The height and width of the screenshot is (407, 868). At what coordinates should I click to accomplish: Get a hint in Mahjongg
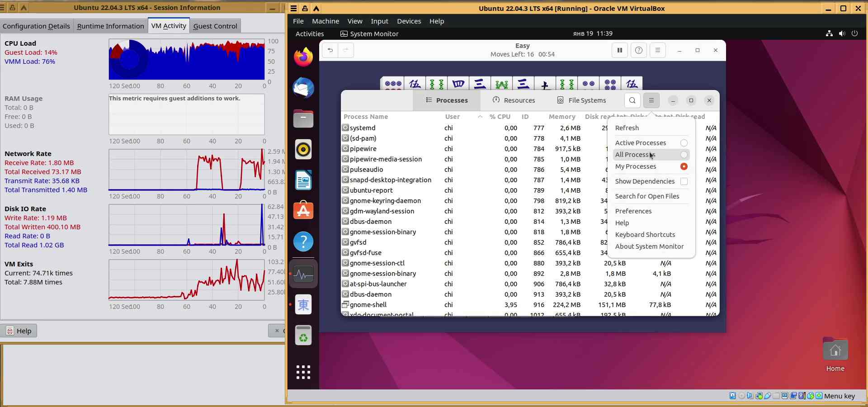click(639, 50)
